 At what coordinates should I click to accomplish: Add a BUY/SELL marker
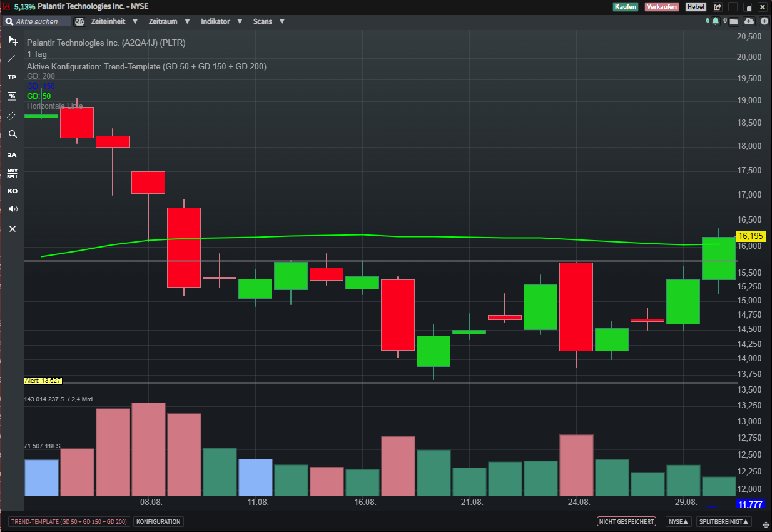[13, 173]
